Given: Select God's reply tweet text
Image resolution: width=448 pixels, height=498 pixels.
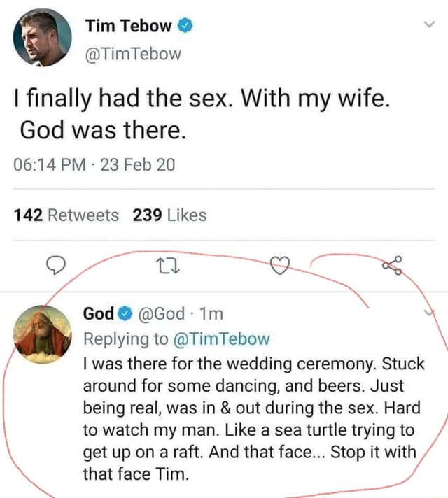Looking at the screenshot, I should (253, 419).
